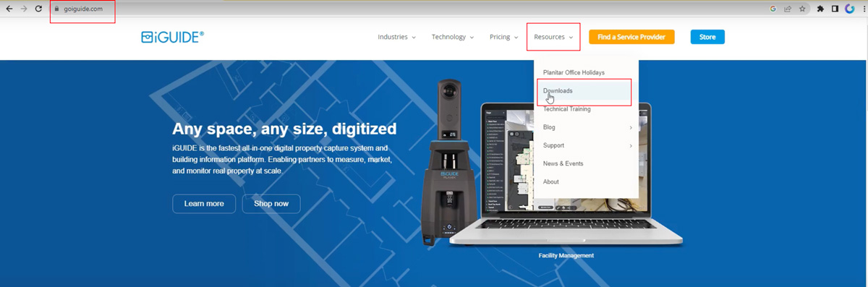The image size is (868, 287).
Task: Expand the Technology dropdown menu
Action: (453, 37)
